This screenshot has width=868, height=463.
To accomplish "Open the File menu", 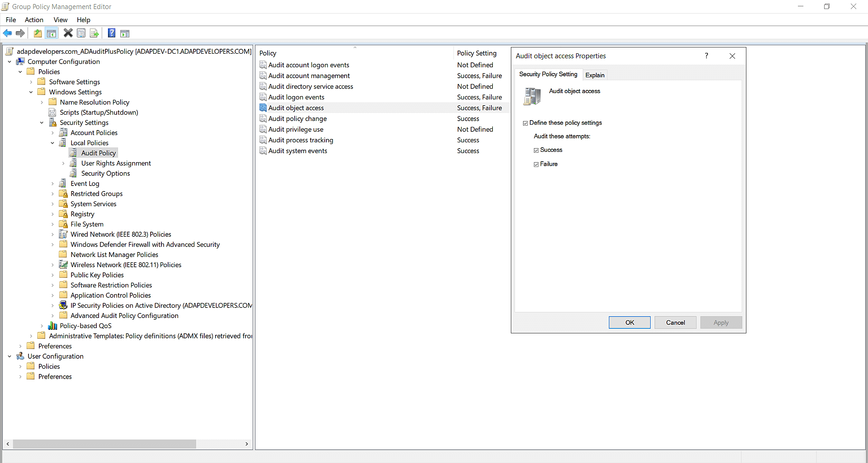I will (11, 19).
